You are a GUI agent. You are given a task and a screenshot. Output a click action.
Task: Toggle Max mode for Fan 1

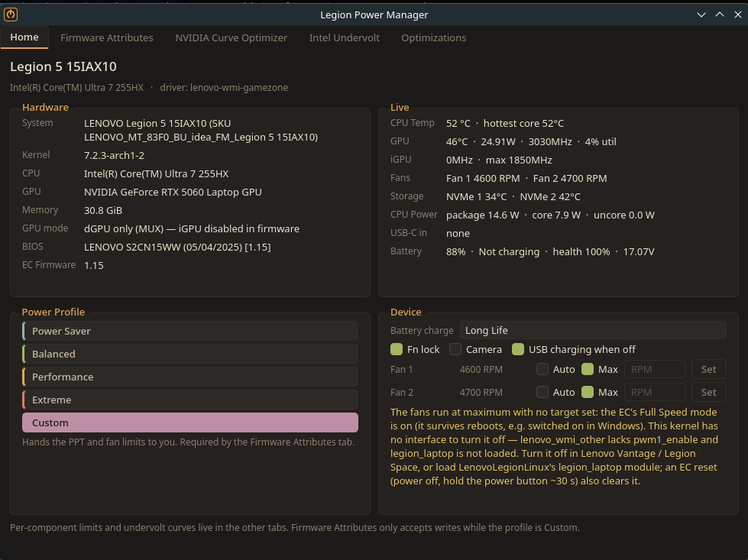[588, 369]
